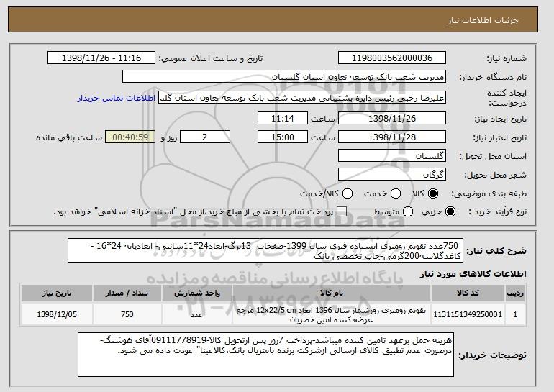554x392 pixels.
Task: Select the کالا/خدمت radio button
Action: coord(348,193)
